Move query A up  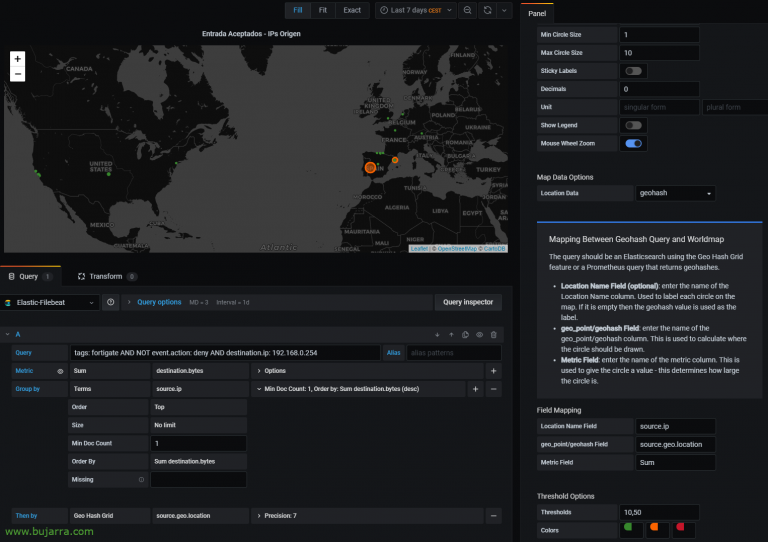pos(451,335)
